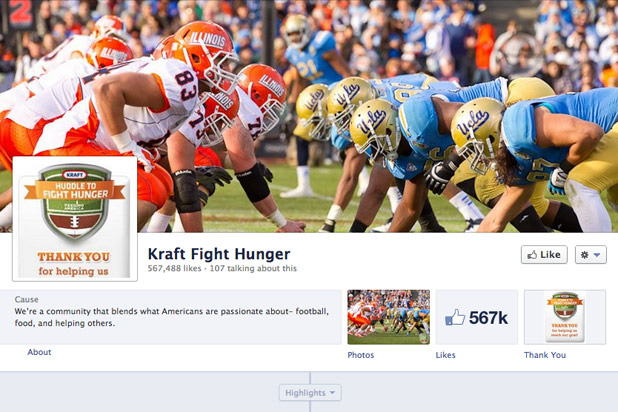Click the Cause description text block
Screen dimensions: 618x412
[171, 317]
